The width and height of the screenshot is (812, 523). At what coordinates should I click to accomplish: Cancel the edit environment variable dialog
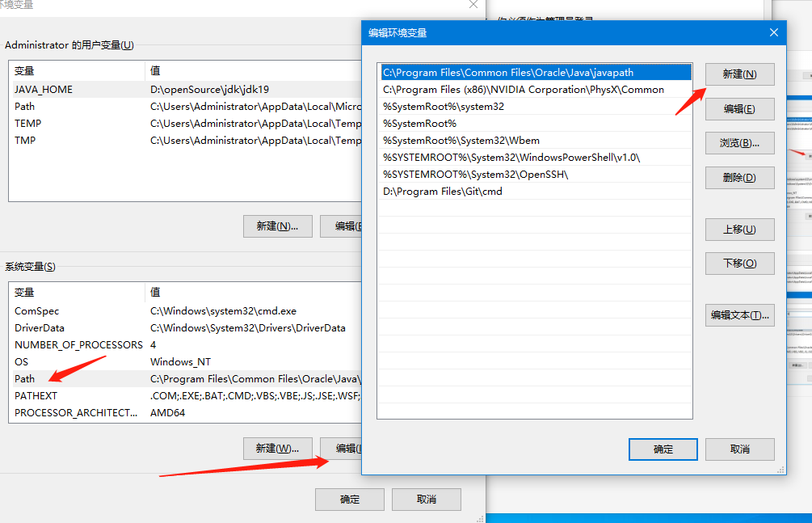click(x=739, y=449)
